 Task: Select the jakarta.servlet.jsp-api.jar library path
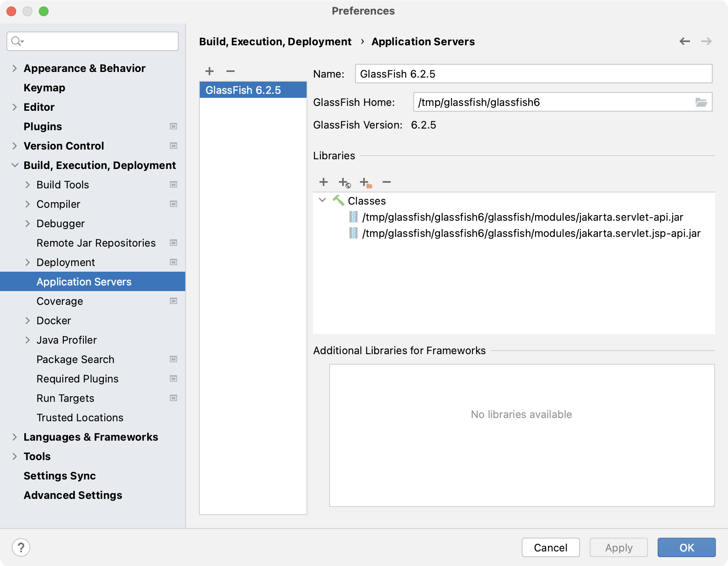[x=531, y=233]
